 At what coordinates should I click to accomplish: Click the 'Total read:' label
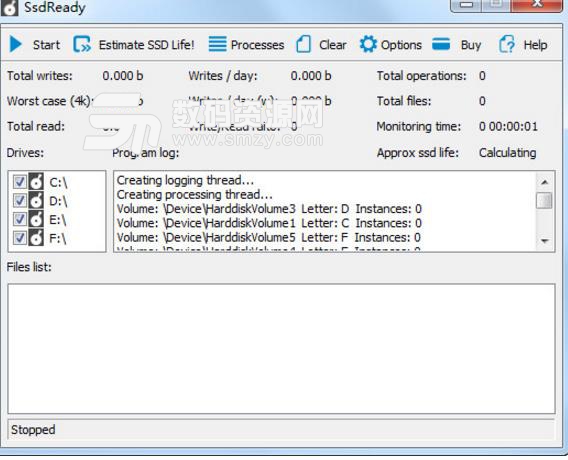[36, 127]
